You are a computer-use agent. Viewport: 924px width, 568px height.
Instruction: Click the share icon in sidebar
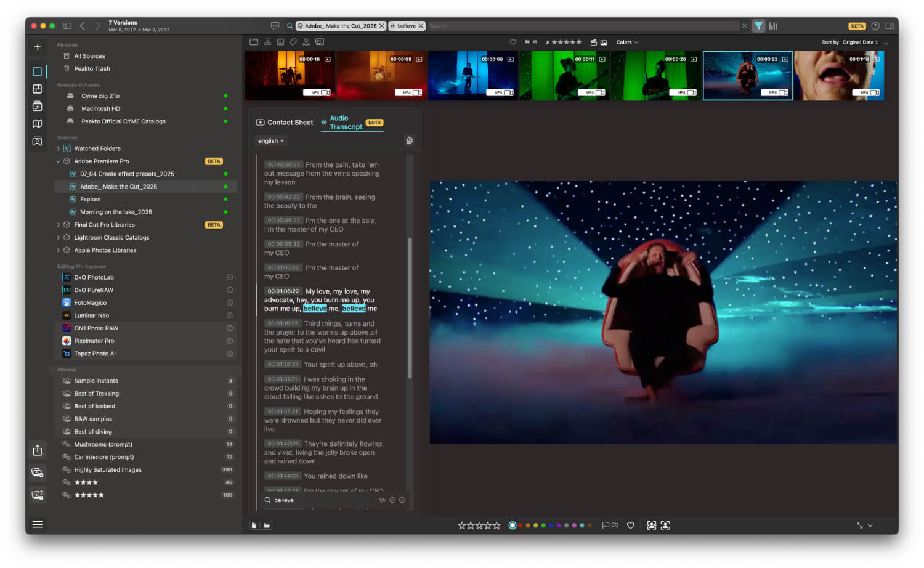pos(38,450)
